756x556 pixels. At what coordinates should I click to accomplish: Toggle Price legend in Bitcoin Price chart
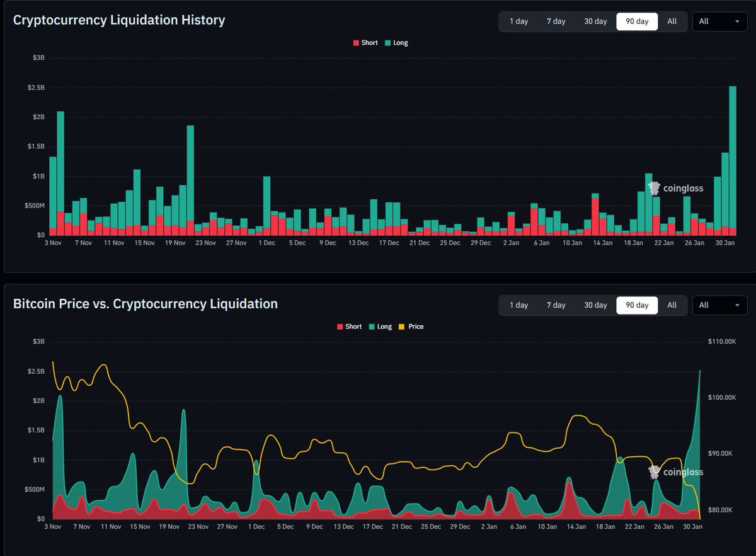tap(411, 327)
